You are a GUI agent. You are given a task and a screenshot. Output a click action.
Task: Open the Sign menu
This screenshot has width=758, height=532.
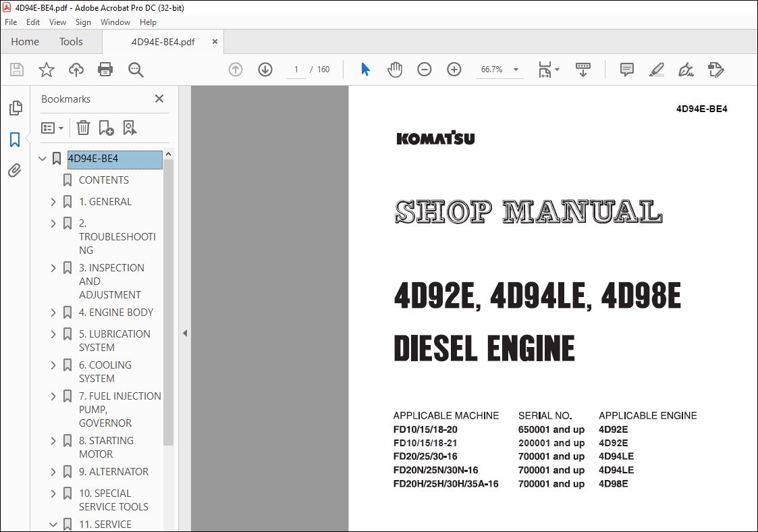83,22
